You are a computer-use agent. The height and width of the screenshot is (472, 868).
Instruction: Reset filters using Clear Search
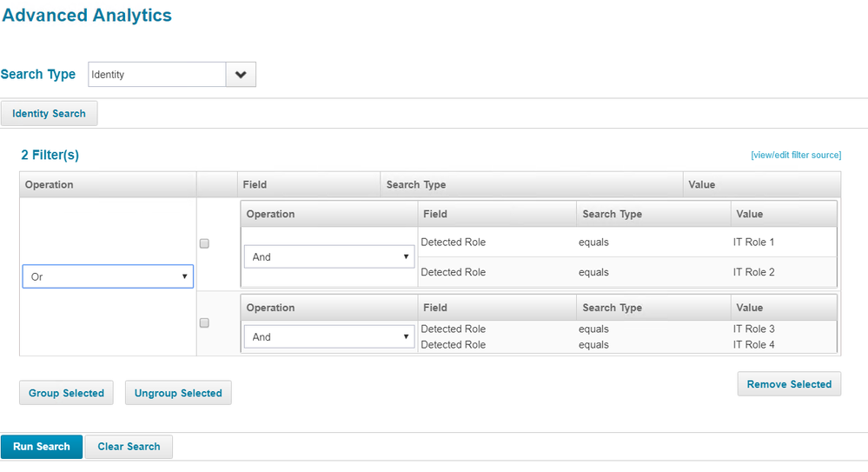click(129, 447)
